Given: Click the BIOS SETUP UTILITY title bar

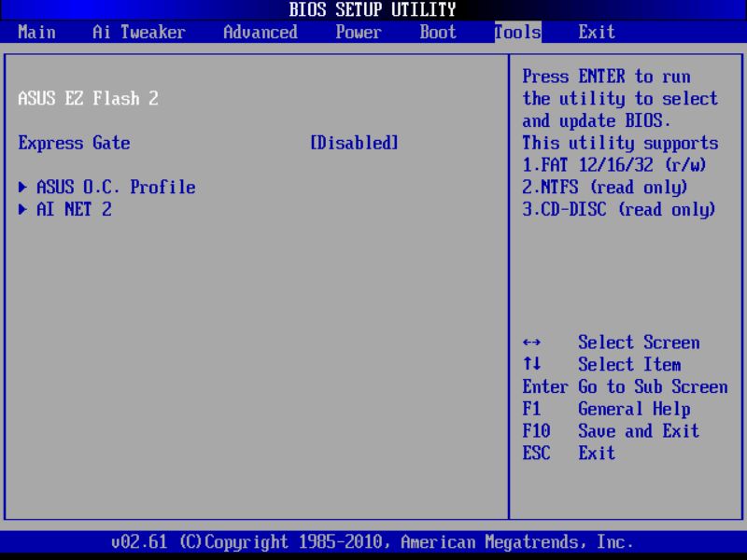Looking at the screenshot, I should click(373, 9).
